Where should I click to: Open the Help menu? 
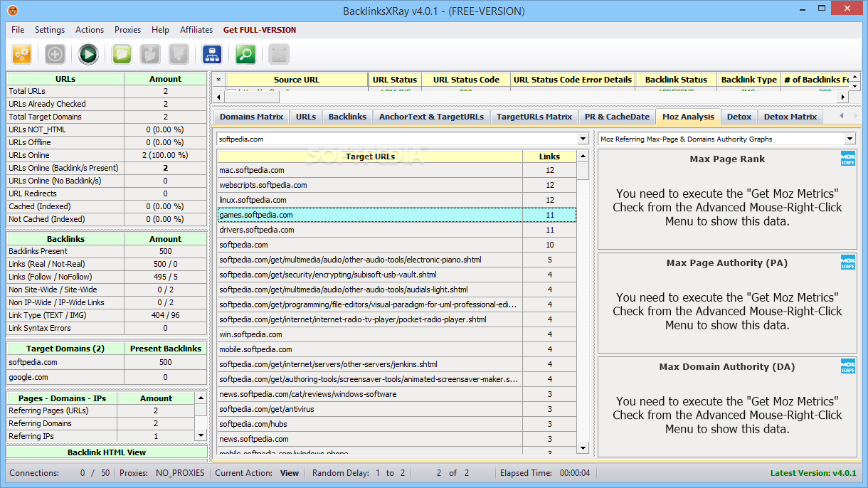[161, 30]
